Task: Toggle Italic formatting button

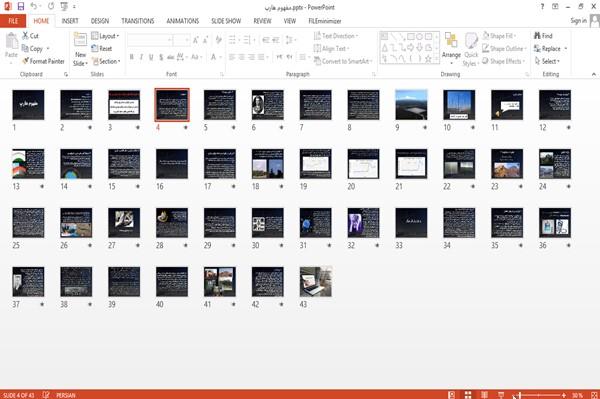Action: (x=141, y=57)
